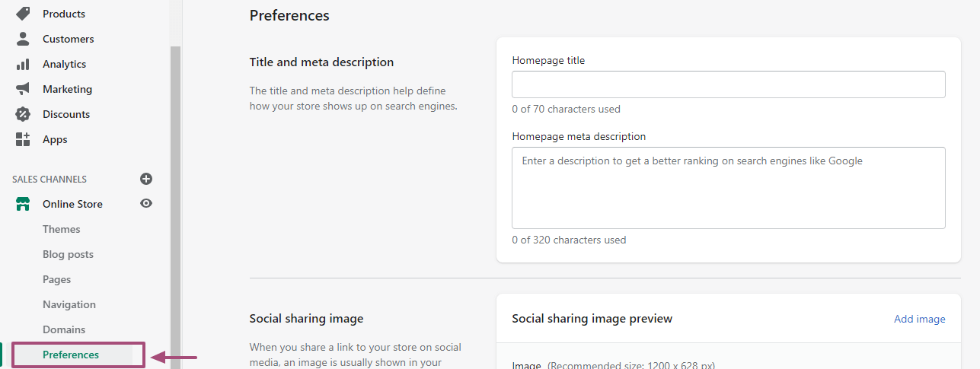Click the Customers person icon
This screenshot has width=980, height=369.
23,39
